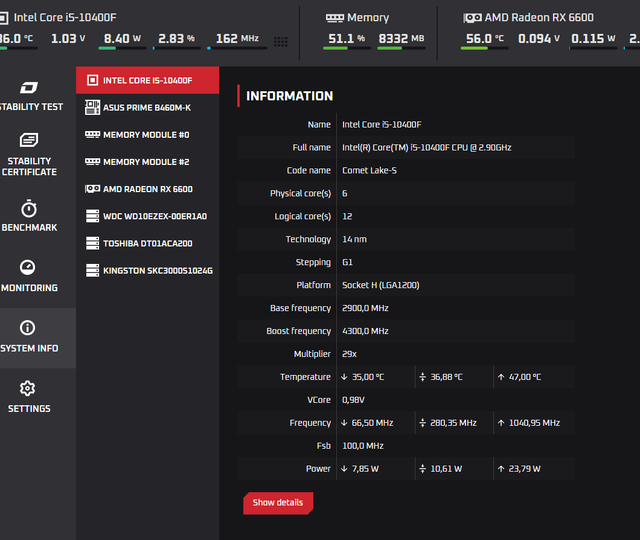Click VCore value 0,98V
Image resolution: width=640 pixels, height=540 pixels.
pos(353,400)
